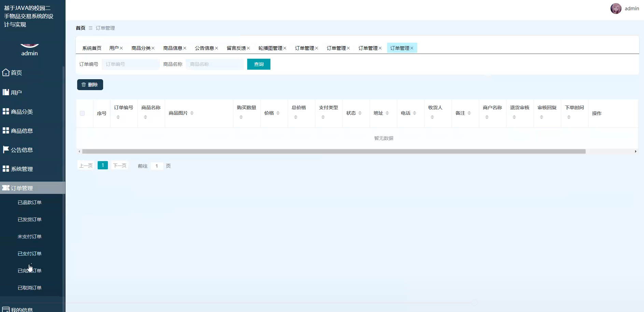Select the 首页 home icon in sidebar

5,72
